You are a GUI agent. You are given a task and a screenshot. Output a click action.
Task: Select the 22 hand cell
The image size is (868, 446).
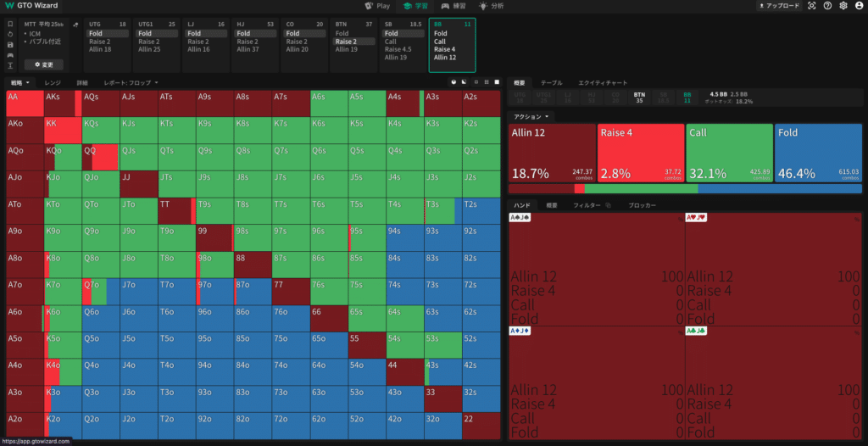[x=481, y=426]
